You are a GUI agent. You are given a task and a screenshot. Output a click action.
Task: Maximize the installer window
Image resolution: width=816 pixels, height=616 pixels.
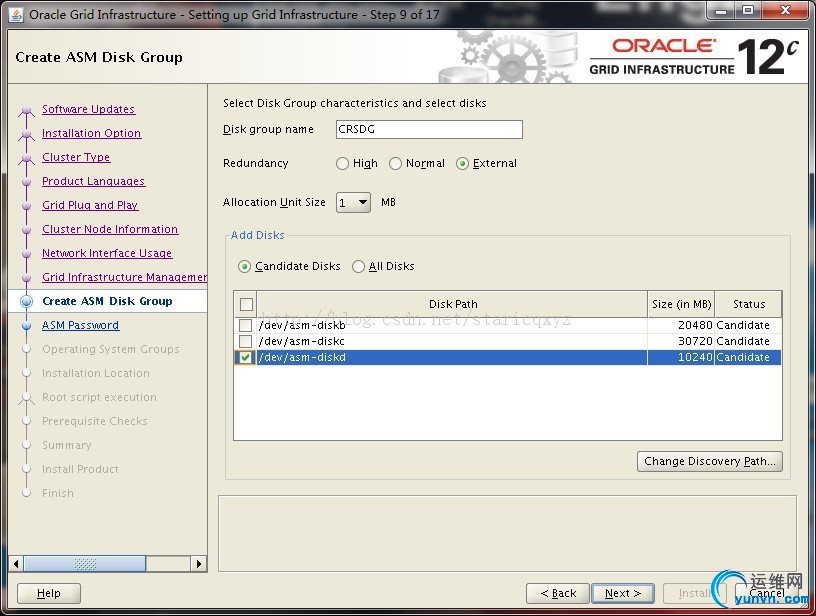748,10
